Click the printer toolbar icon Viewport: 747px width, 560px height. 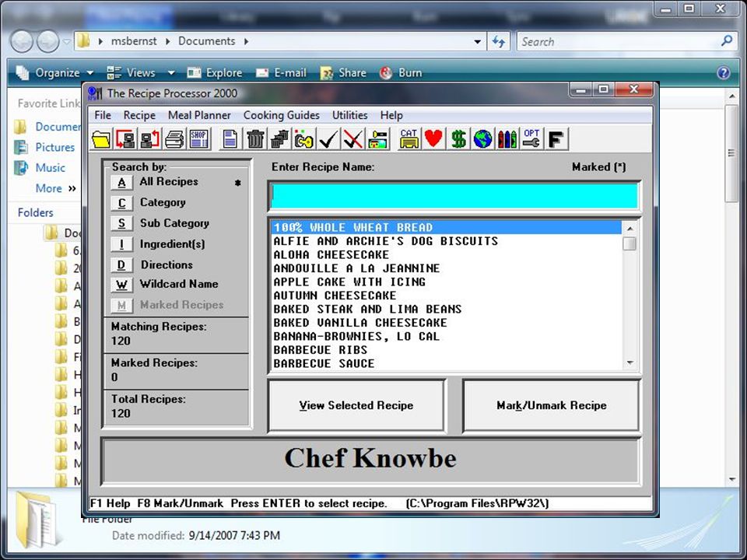[174, 139]
